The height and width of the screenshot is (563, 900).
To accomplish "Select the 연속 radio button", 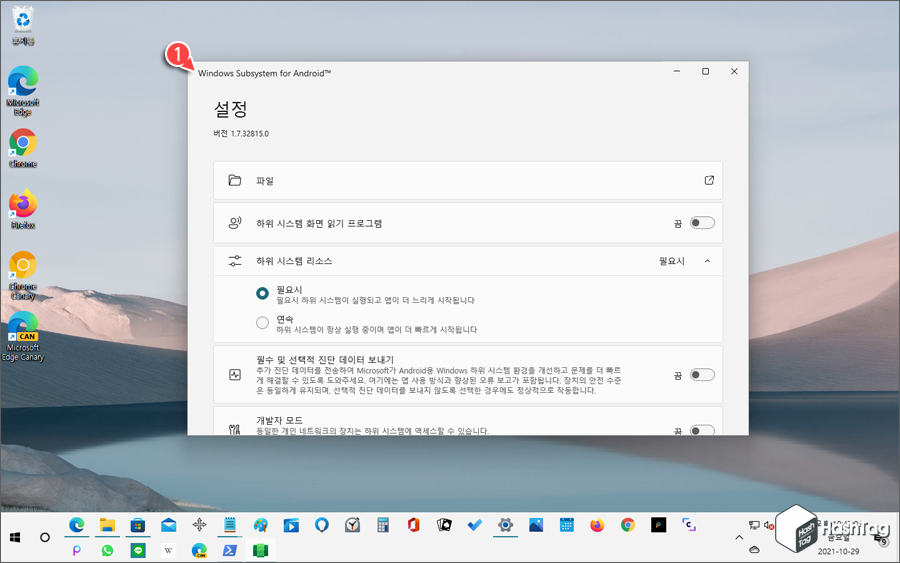I will pyautogui.click(x=262, y=323).
